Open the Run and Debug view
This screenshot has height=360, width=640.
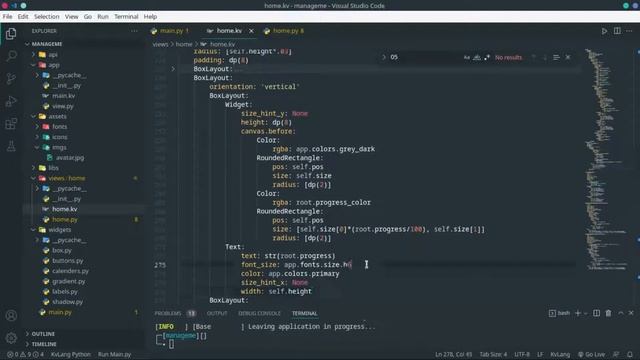(x=11, y=101)
